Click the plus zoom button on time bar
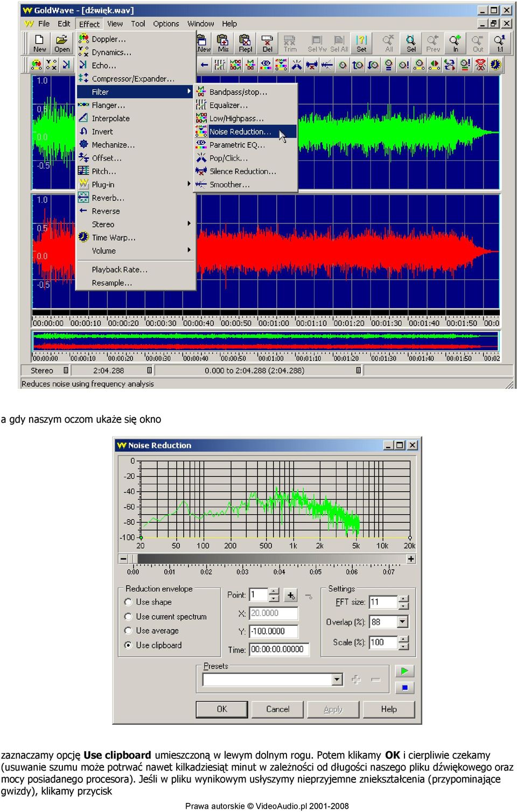 click(411, 559)
